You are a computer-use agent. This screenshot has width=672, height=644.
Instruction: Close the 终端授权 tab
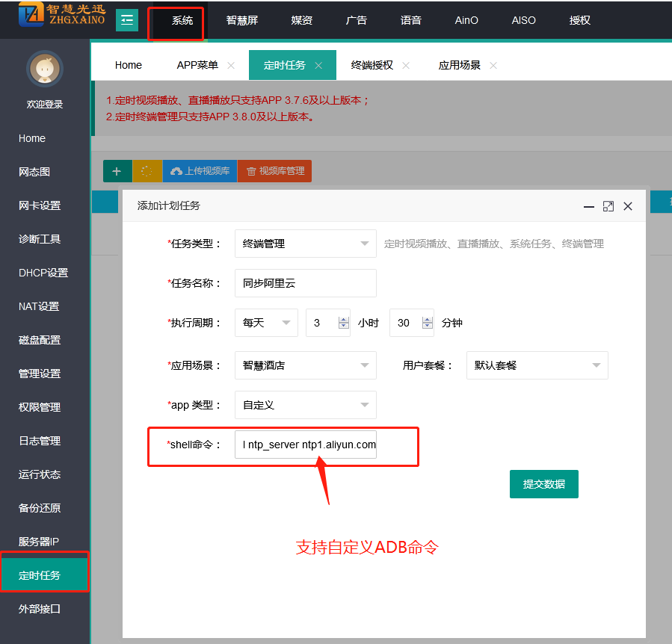pyautogui.click(x=406, y=66)
